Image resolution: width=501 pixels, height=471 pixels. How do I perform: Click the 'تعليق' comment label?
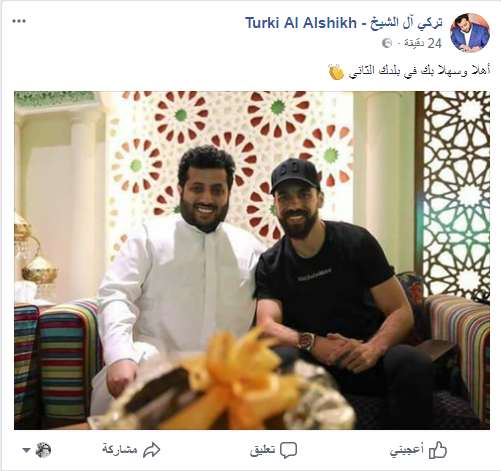click(263, 450)
